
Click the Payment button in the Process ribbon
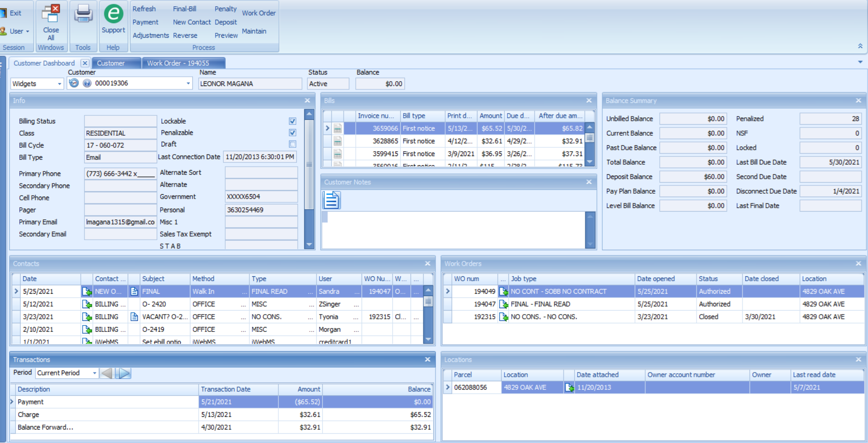(145, 22)
